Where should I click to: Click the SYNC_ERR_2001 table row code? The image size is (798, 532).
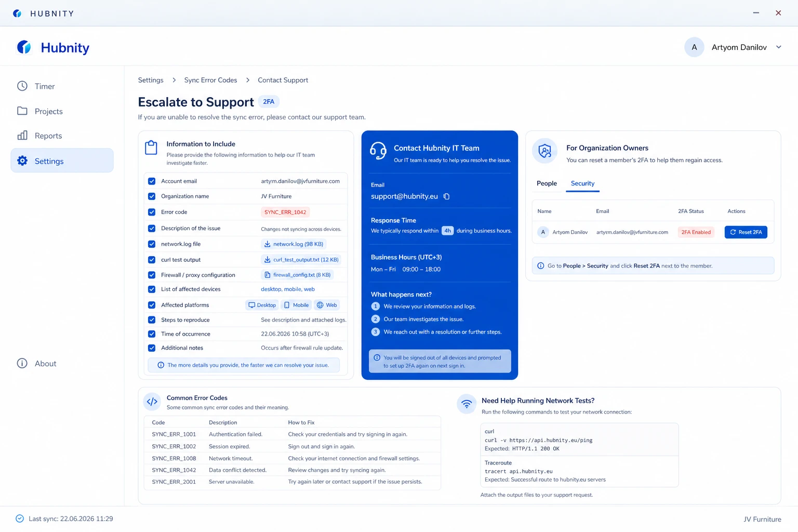(x=174, y=482)
